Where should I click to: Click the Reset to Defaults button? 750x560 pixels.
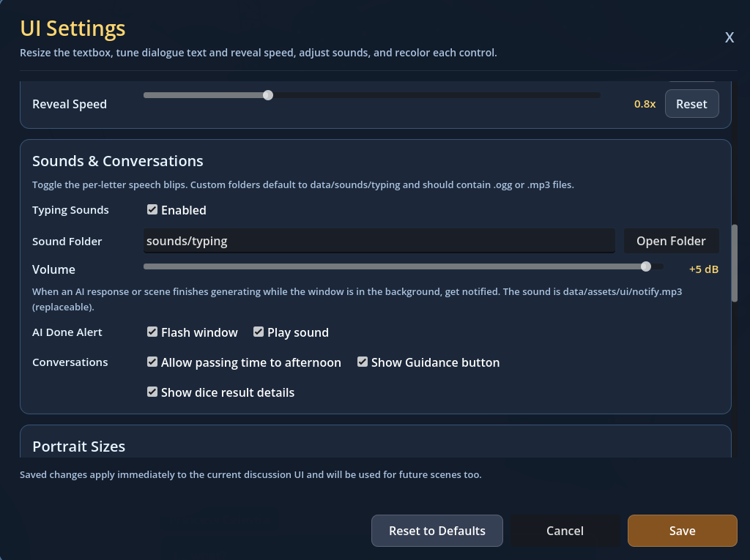point(437,530)
